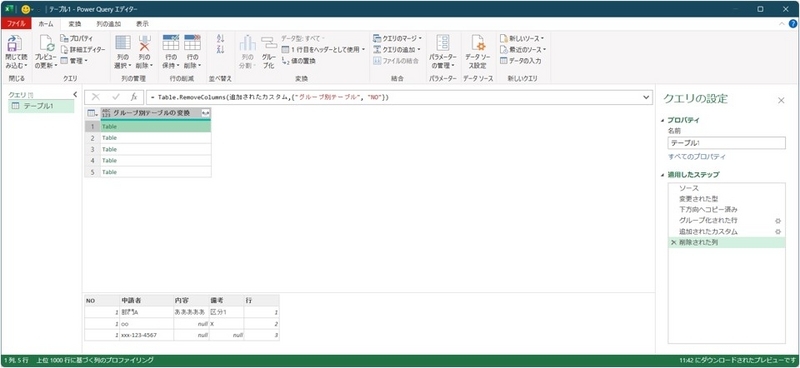
Task: Sort descending using the lower sort icon
Action: [x=221, y=50]
